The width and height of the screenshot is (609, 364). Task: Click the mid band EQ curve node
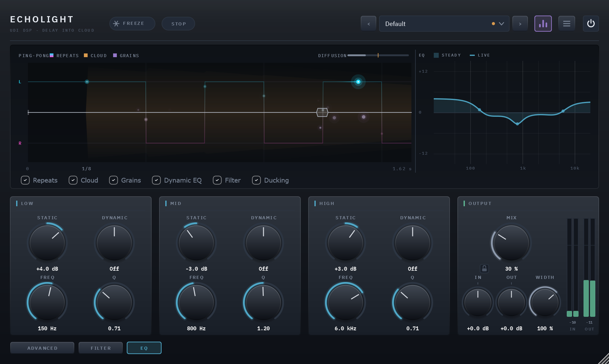[517, 124]
